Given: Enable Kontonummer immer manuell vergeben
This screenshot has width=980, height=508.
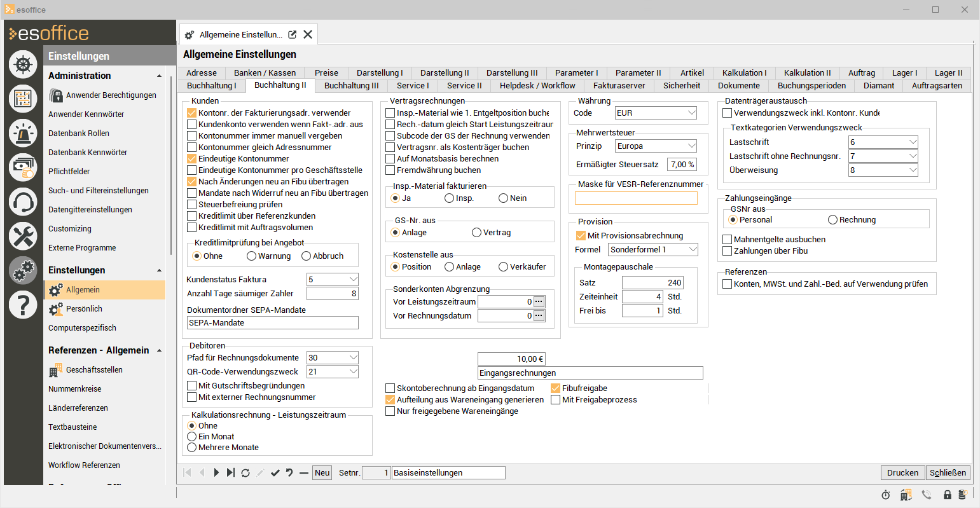Looking at the screenshot, I should pos(191,135).
